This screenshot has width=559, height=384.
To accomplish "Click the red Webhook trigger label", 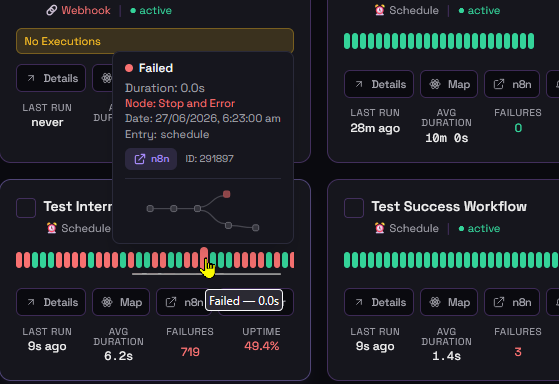I will point(86,10).
